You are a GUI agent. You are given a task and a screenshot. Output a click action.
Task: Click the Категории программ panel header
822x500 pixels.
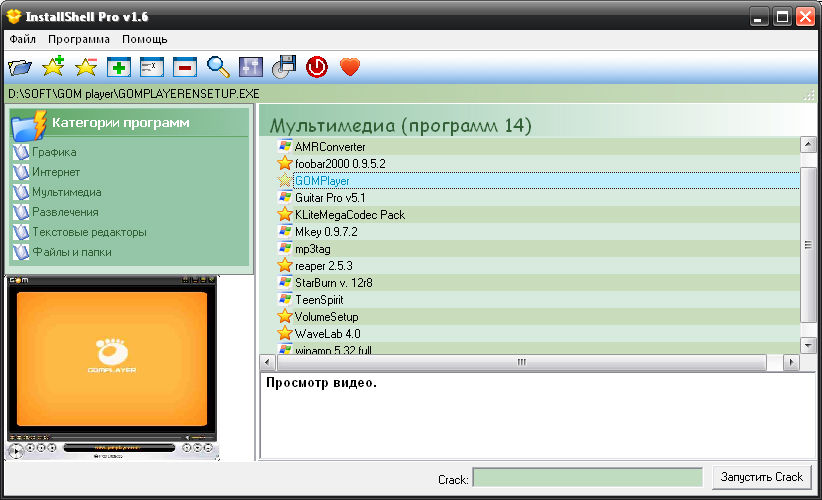(129, 123)
